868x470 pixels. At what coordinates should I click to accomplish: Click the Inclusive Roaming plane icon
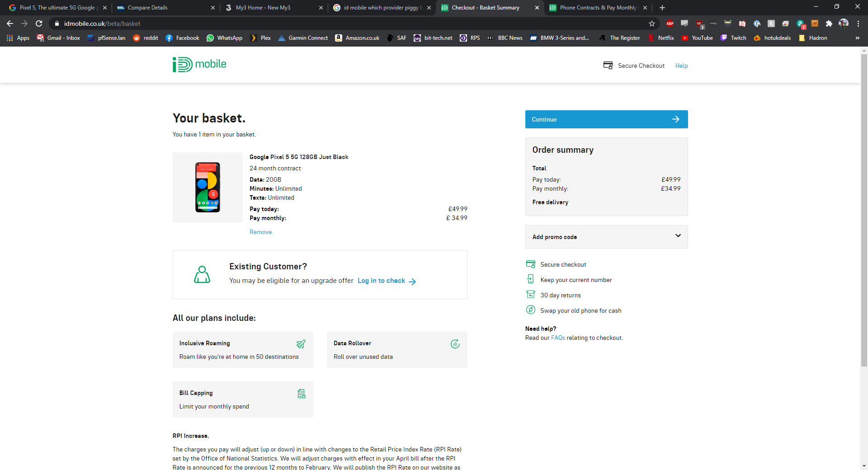coord(301,344)
